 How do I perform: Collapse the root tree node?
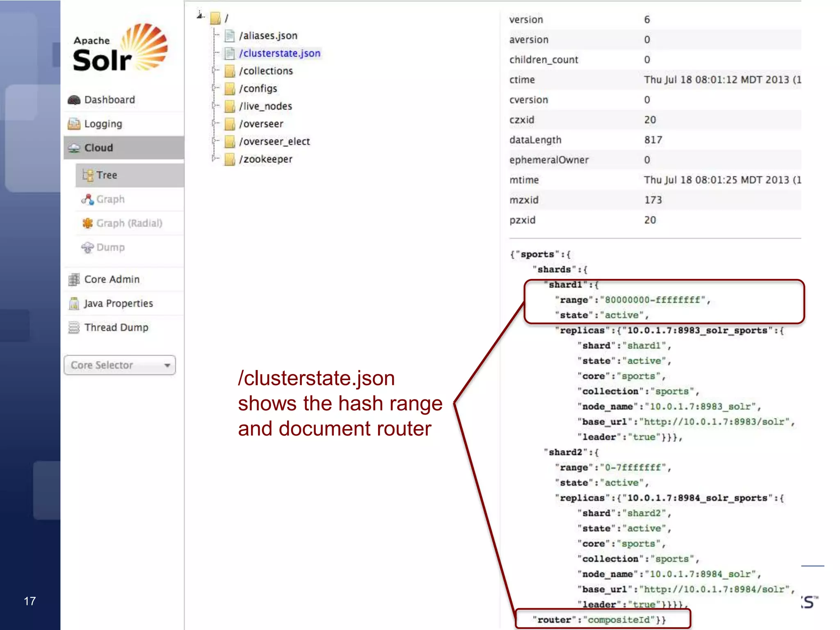(x=199, y=15)
